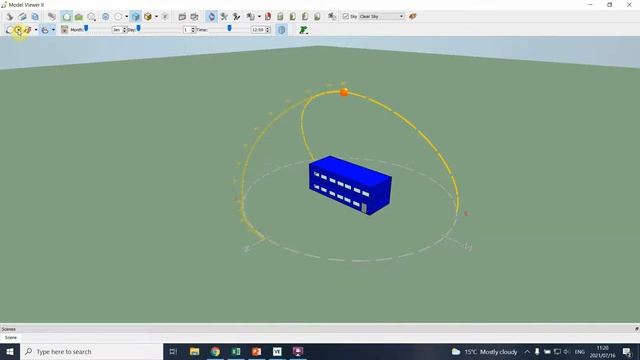Image resolution: width=640 pixels, height=360 pixels.
Task: Toggle the highlighted hand-shaped tool
Action: [45, 30]
